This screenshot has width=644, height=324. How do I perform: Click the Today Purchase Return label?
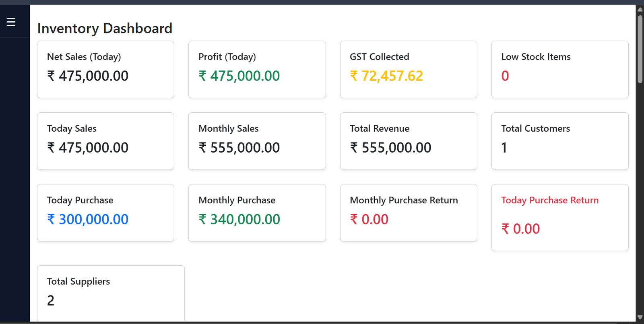point(550,200)
